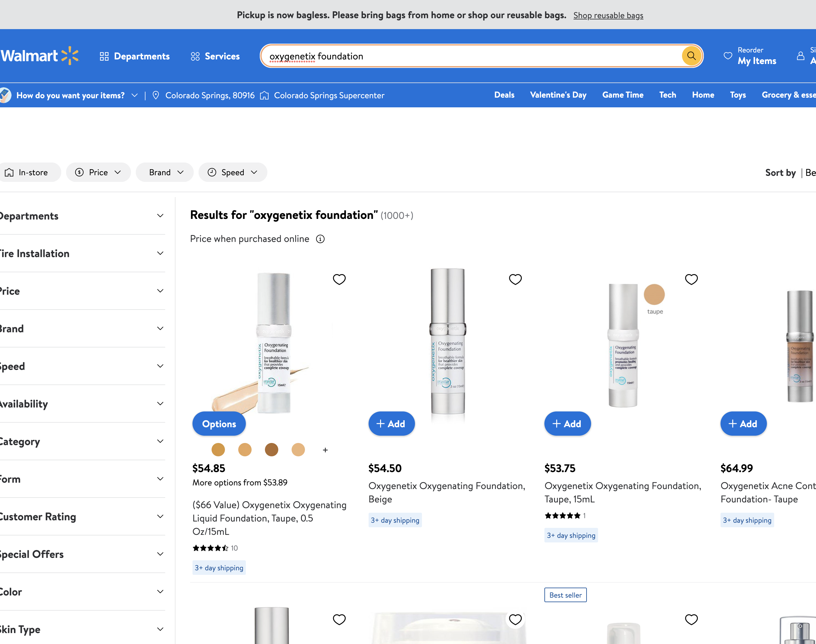The height and width of the screenshot is (644, 816).
Task: Expand the Customer Rating sidebar section
Action: (x=160, y=516)
